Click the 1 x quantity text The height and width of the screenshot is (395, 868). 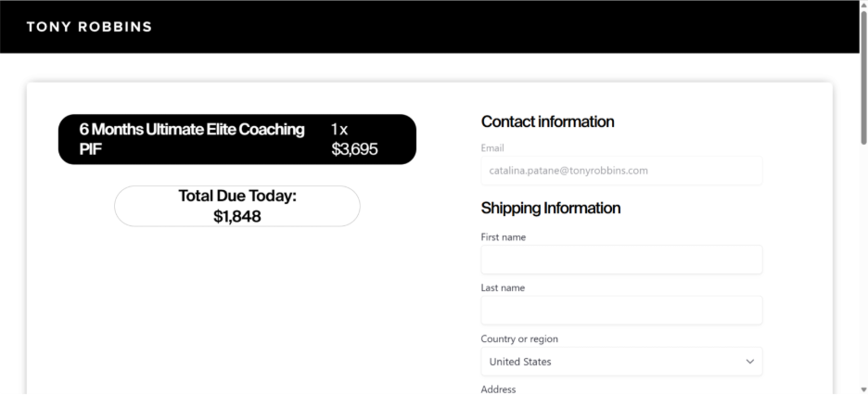(x=339, y=130)
